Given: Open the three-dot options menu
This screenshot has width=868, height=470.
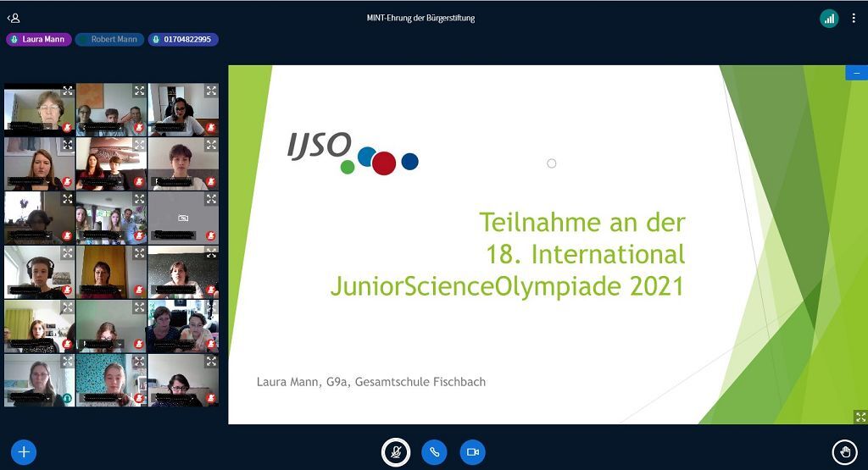Looking at the screenshot, I should (854, 18).
